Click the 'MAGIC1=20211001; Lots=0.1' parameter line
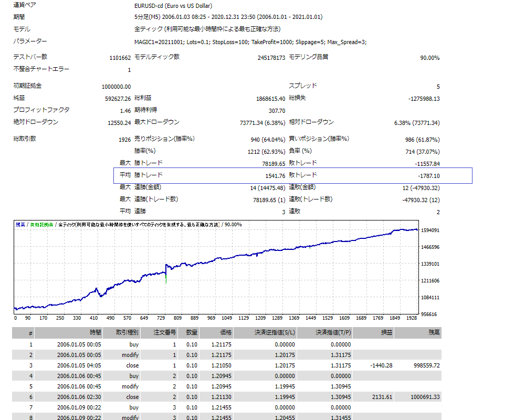Viewport: 525px width, 420px height. pyautogui.click(x=250, y=42)
